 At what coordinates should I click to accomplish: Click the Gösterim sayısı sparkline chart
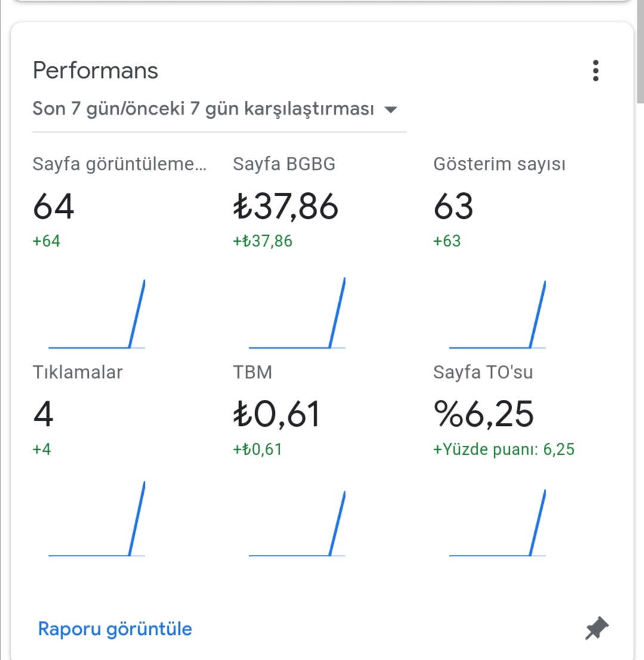497,315
